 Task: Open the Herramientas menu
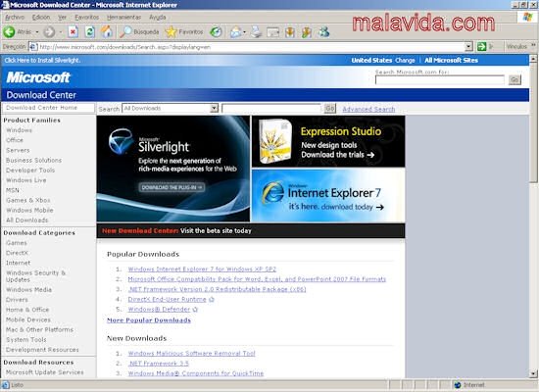pos(123,18)
